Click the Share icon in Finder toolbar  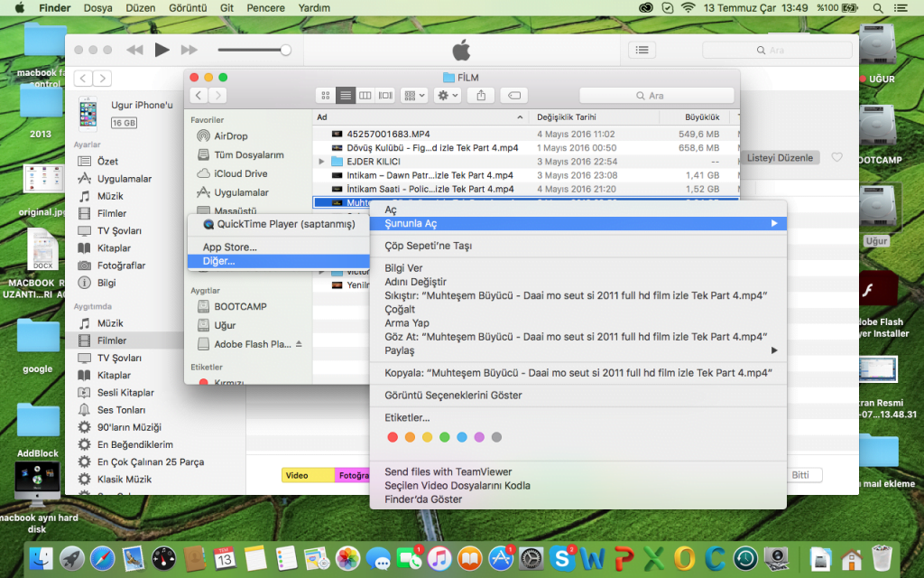pyautogui.click(x=481, y=95)
